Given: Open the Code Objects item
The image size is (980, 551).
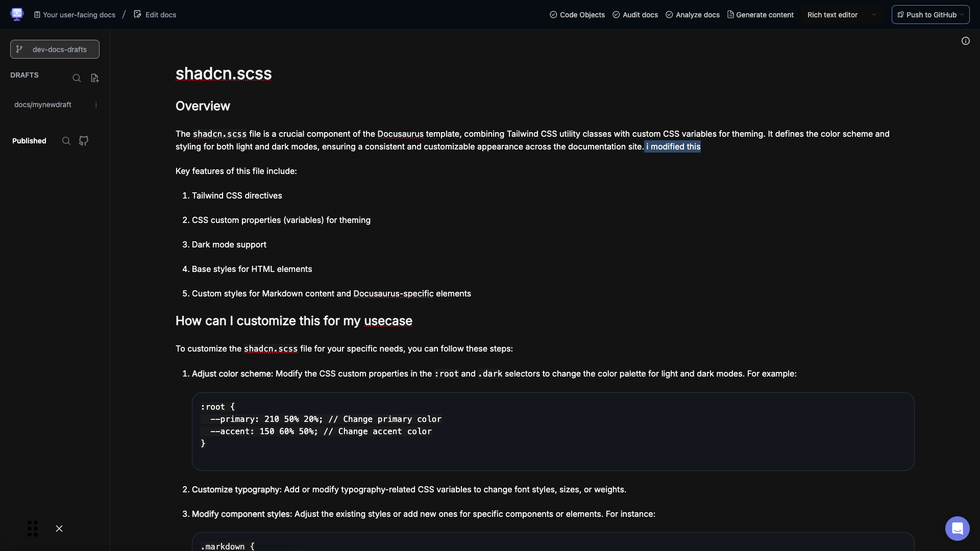Looking at the screenshot, I should pyautogui.click(x=577, y=15).
